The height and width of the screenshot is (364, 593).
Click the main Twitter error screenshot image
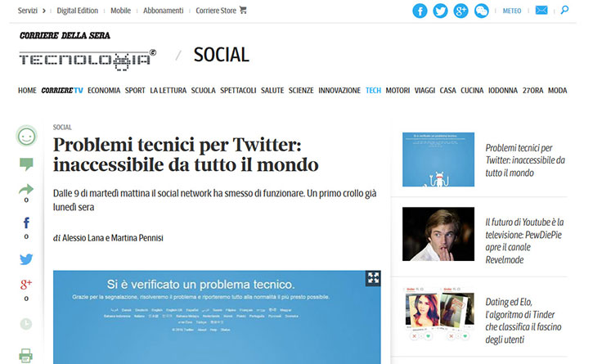(217, 317)
